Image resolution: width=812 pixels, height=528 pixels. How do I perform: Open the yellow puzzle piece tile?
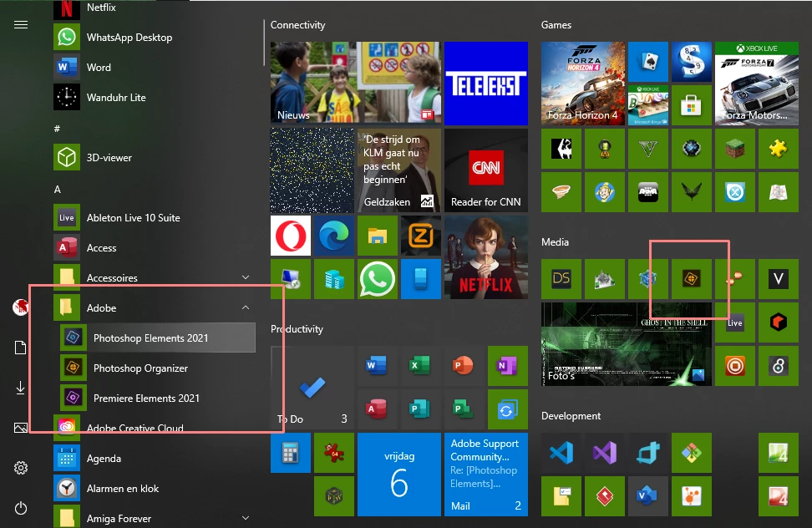(779, 149)
